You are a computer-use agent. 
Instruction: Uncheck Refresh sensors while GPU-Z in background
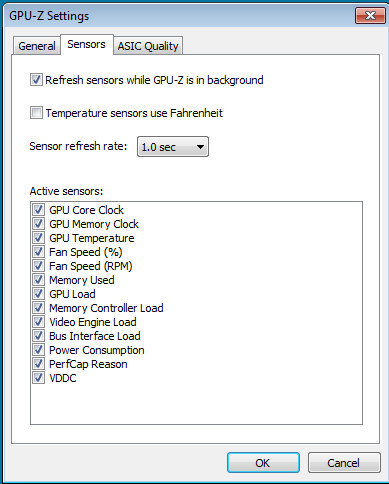[36, 80]
